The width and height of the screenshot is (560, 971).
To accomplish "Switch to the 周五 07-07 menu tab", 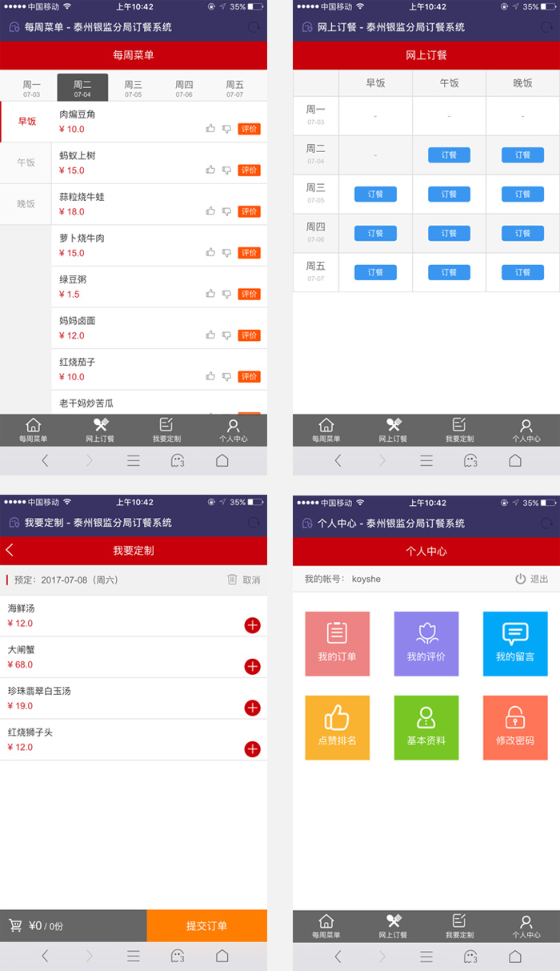I will point(234,88).
